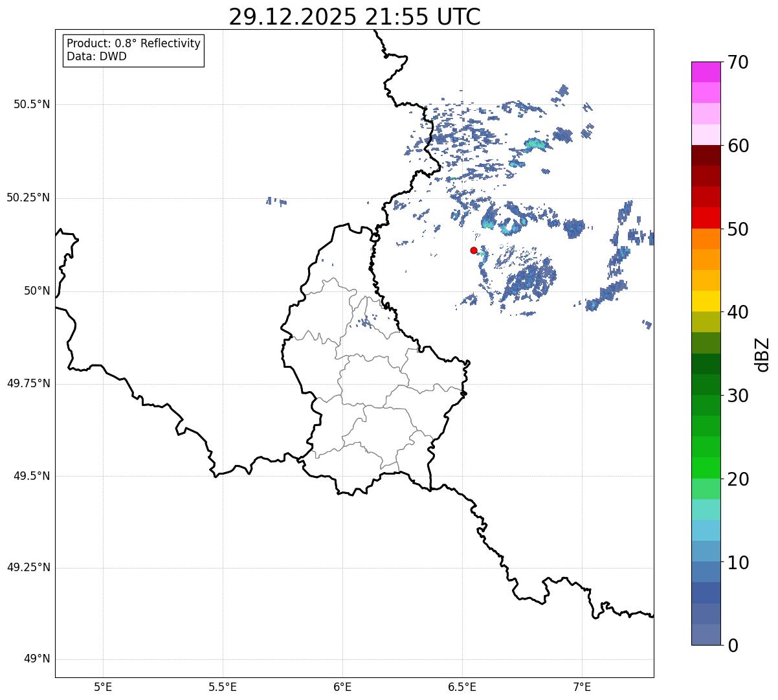778x700 pixels.
Task: Click the dark maroon colorbar segment below 60
Action: coord(706,155)
